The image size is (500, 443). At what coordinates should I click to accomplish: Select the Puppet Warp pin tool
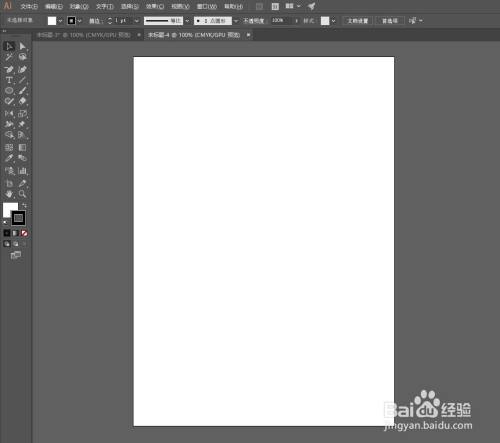coord(22,124)
